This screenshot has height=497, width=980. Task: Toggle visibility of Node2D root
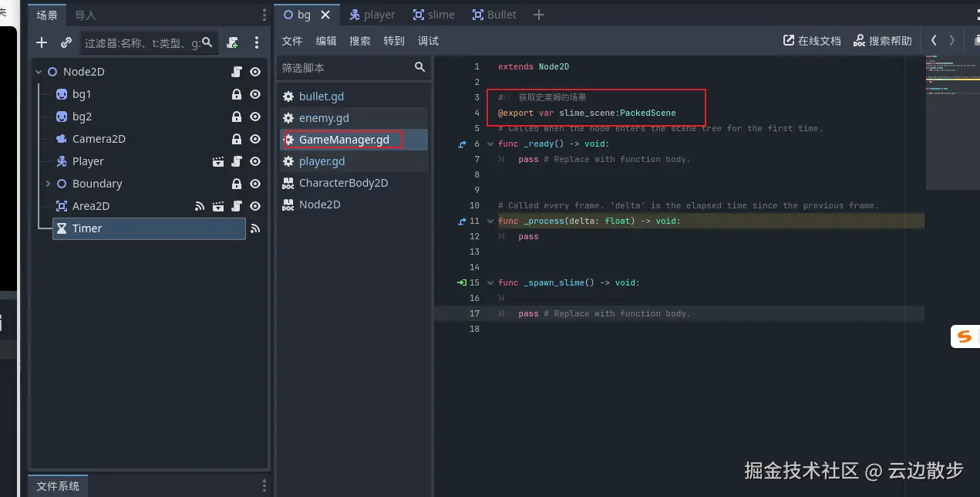coord(255,72)
